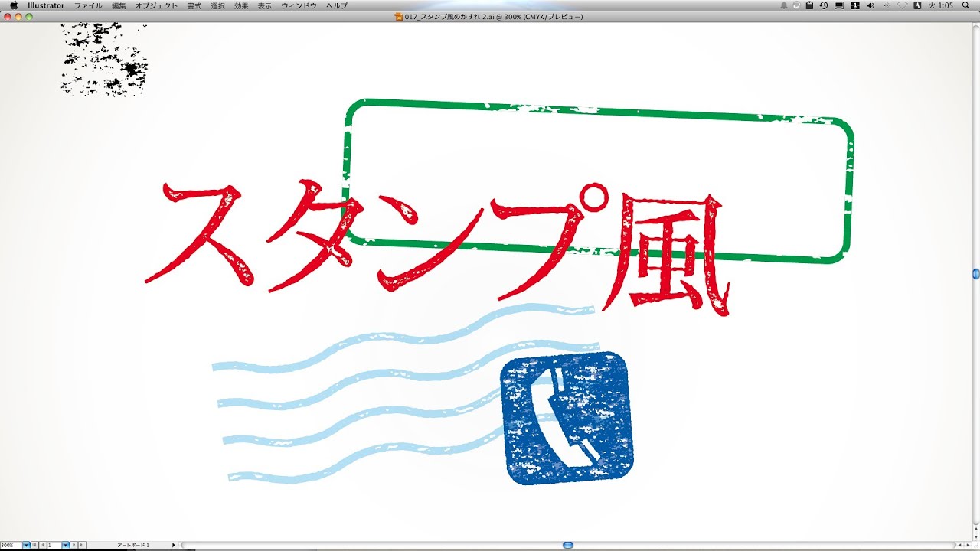
Task: Click the circular sync status menu bar icon
Action: coord(796,5)
